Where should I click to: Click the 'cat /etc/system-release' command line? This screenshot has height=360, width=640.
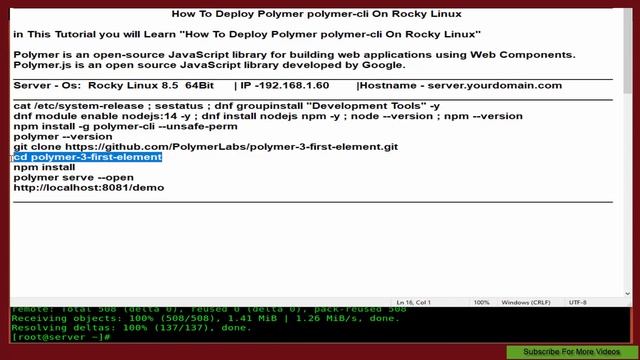click(227, 106)
